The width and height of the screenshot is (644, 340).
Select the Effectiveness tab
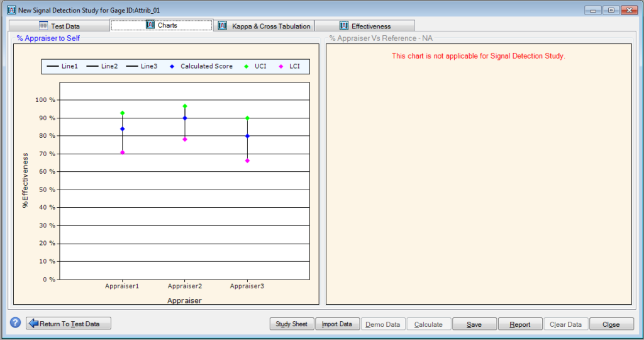[x=364, y=26]
